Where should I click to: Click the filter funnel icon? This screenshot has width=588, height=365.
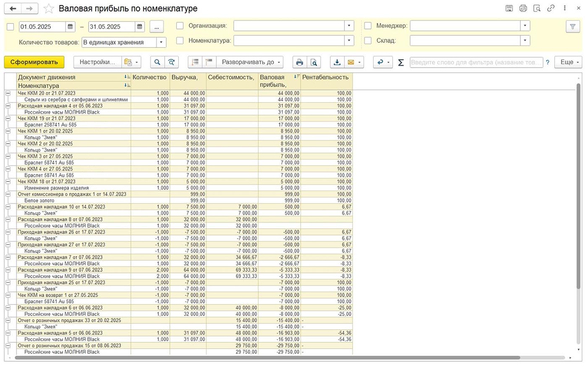coord(572,26)
